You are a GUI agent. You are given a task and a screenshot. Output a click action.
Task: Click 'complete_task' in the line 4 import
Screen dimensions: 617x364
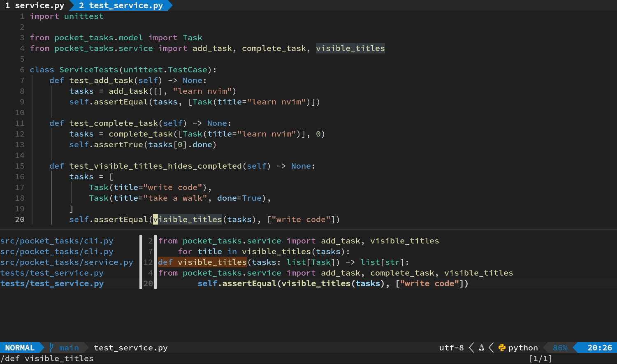point(274,48)
